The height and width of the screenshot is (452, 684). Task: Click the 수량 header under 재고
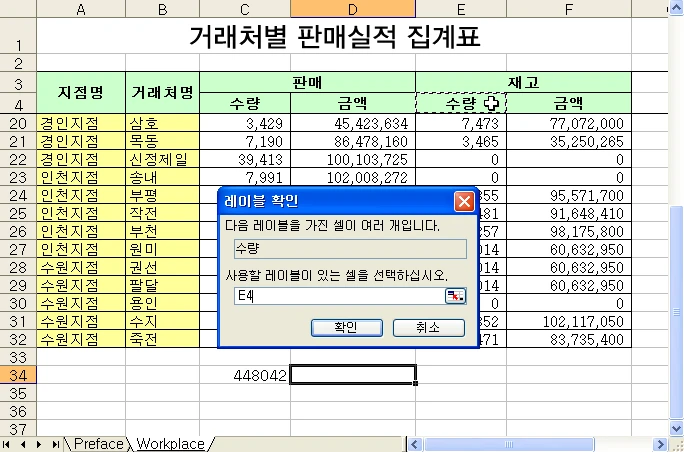pos(461,103)
